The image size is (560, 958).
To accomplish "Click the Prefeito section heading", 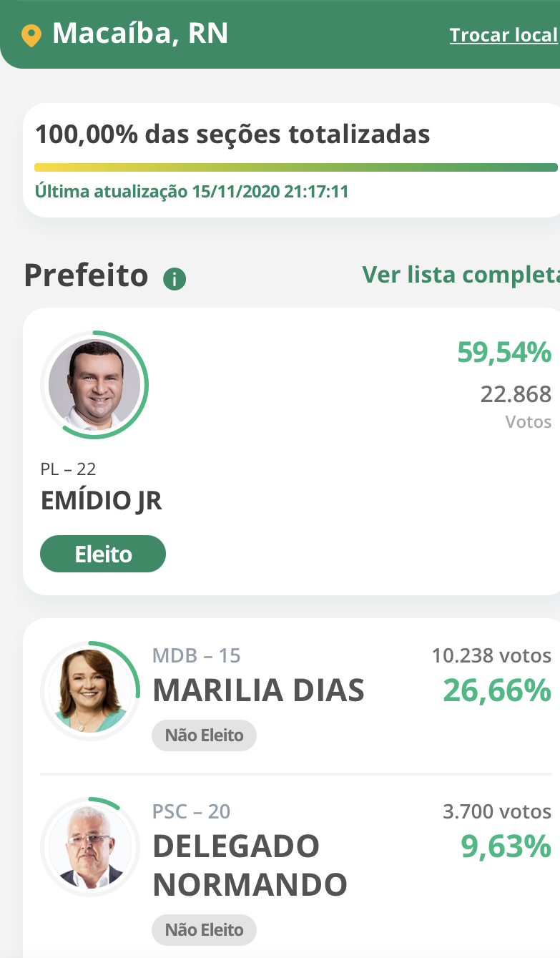I will pos(86,275).
